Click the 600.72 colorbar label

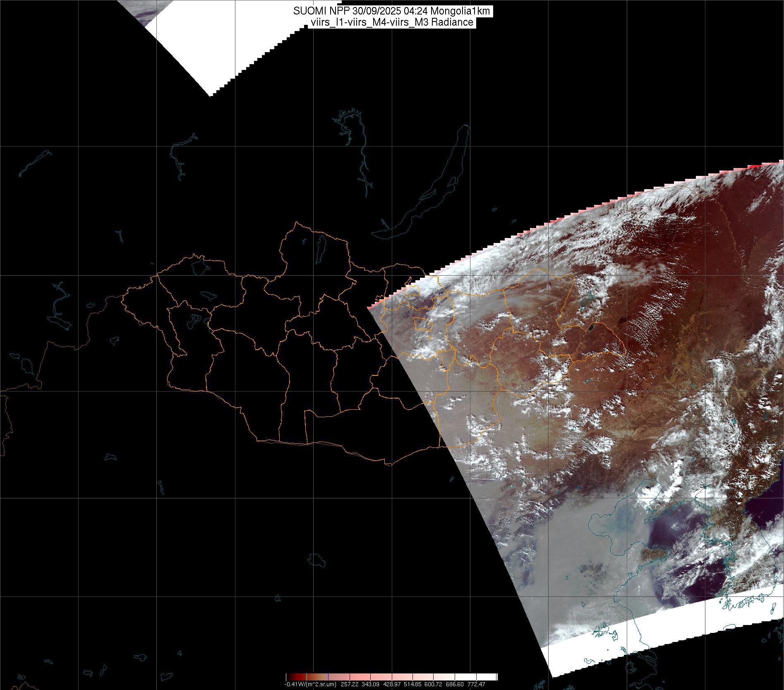click(434, 684)
